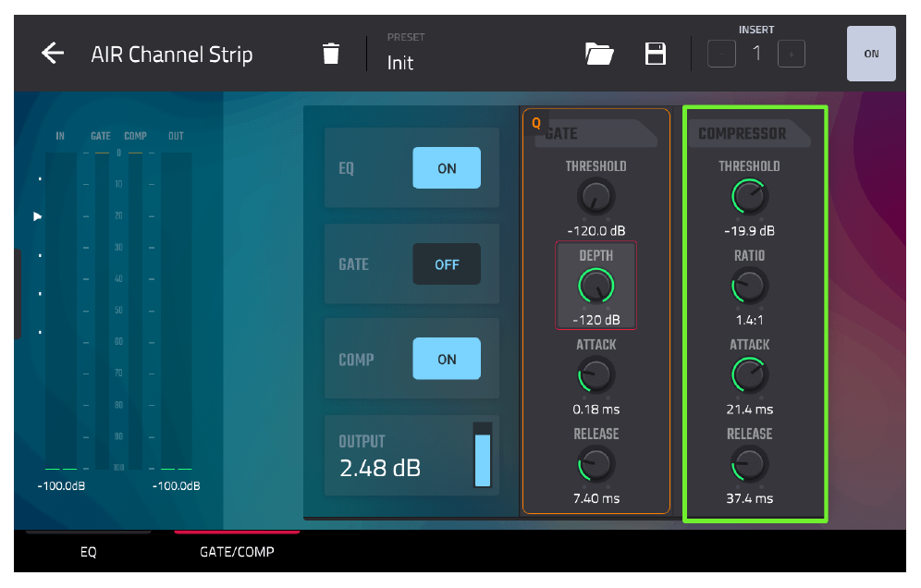Screen dimensions: 921x588
Task: Click the Gate THRESHOLD knob
Action: click(x=596, y=197)
